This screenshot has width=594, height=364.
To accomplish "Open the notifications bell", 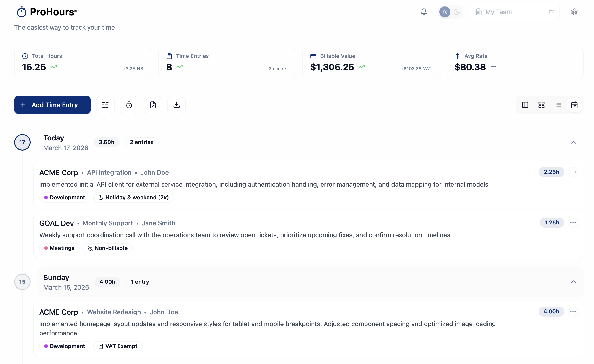I will tap(424, 12).
